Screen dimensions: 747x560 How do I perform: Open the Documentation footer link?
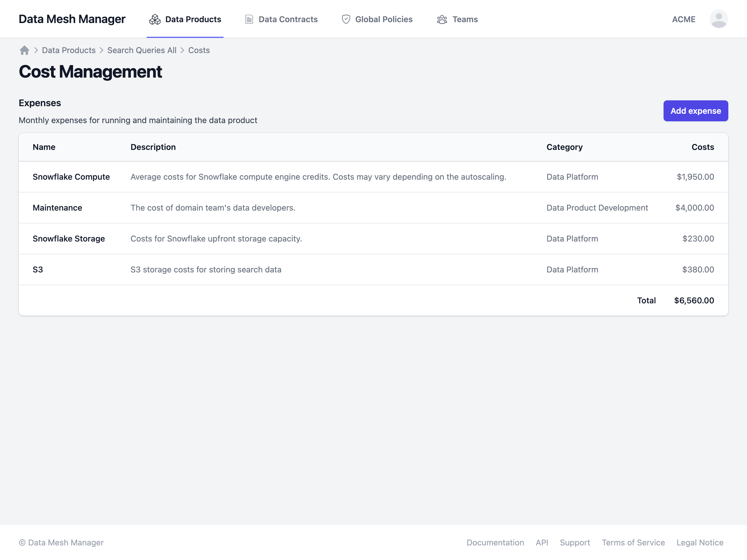[495, 542]
